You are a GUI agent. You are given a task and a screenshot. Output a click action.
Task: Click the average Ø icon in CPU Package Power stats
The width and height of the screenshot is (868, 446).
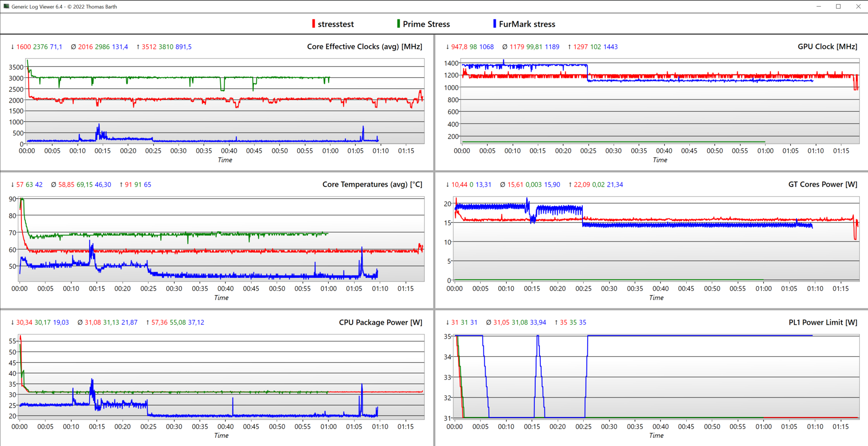coord(80,323)
